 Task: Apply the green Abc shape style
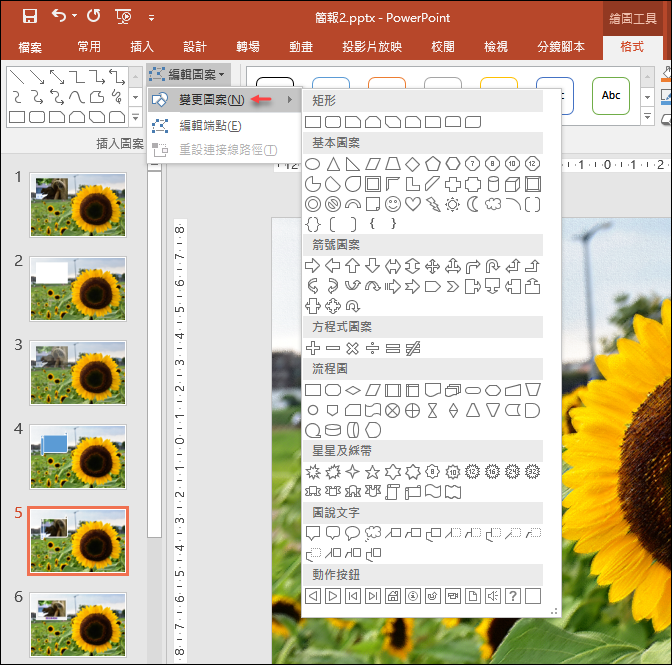pyautogui.click(x=610, y=96)
